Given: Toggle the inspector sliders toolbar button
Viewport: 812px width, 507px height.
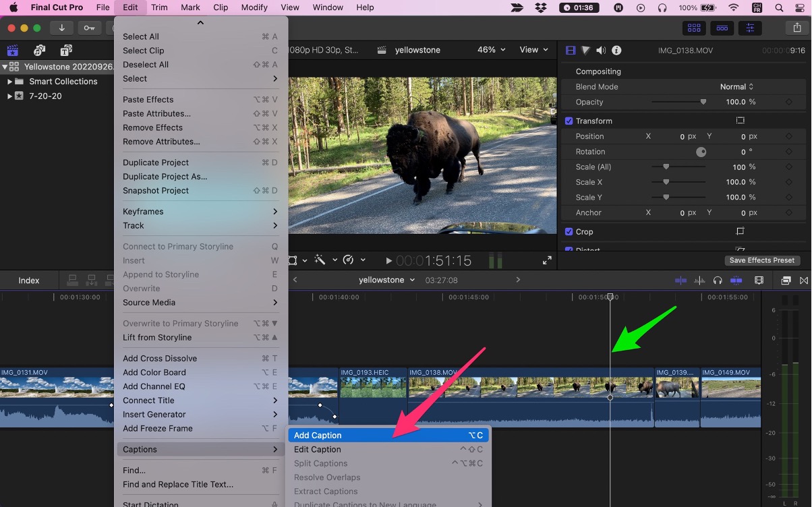Looking at the screenshot, I should pyautogui.click(x=750, y=28).
